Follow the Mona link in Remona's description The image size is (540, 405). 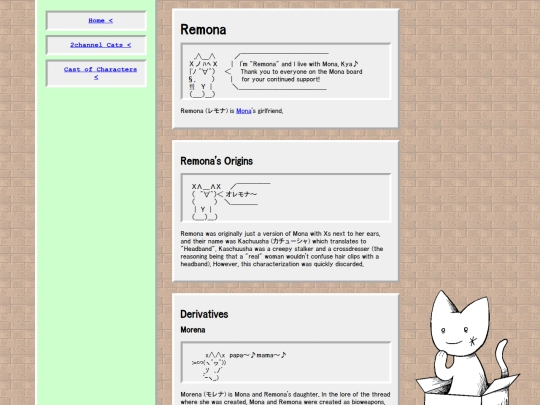click(x=243, y=111)
